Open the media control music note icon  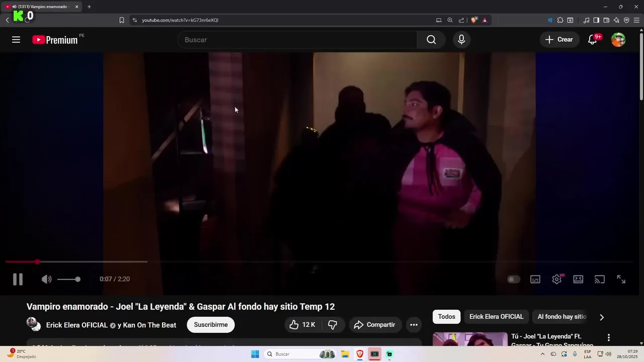[x=586, y=20]
